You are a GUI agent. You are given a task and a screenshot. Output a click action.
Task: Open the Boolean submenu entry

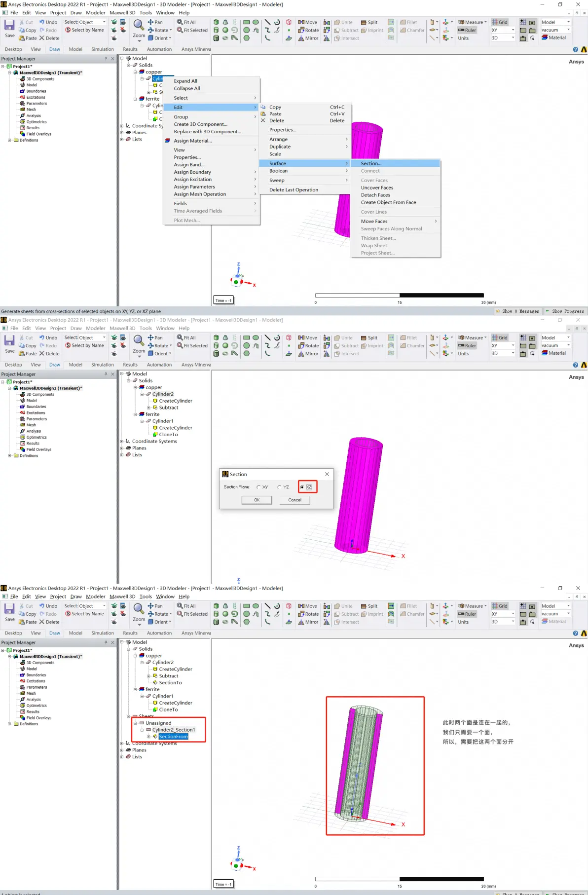[x=304, y=171]
